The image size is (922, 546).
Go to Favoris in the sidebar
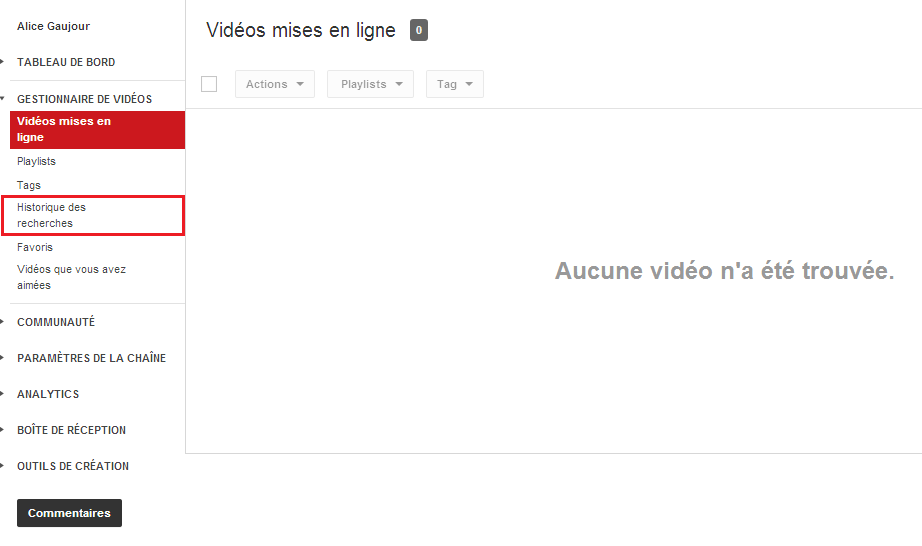[x=35, y=247]
